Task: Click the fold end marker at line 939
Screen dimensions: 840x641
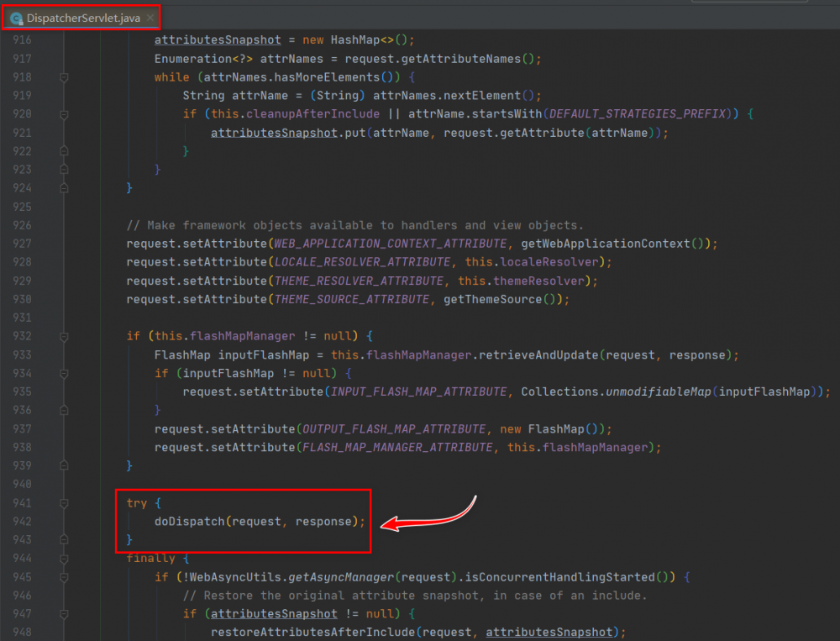Action: point(64,465)
